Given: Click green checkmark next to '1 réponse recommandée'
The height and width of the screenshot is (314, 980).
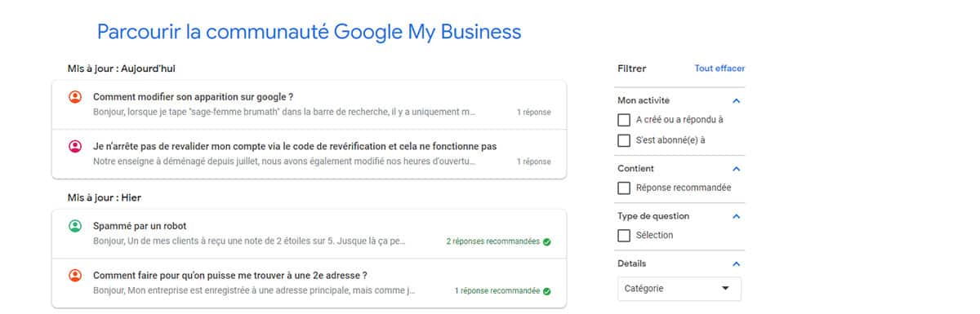Looking at the screenshot, I should (x=546, y=290).
